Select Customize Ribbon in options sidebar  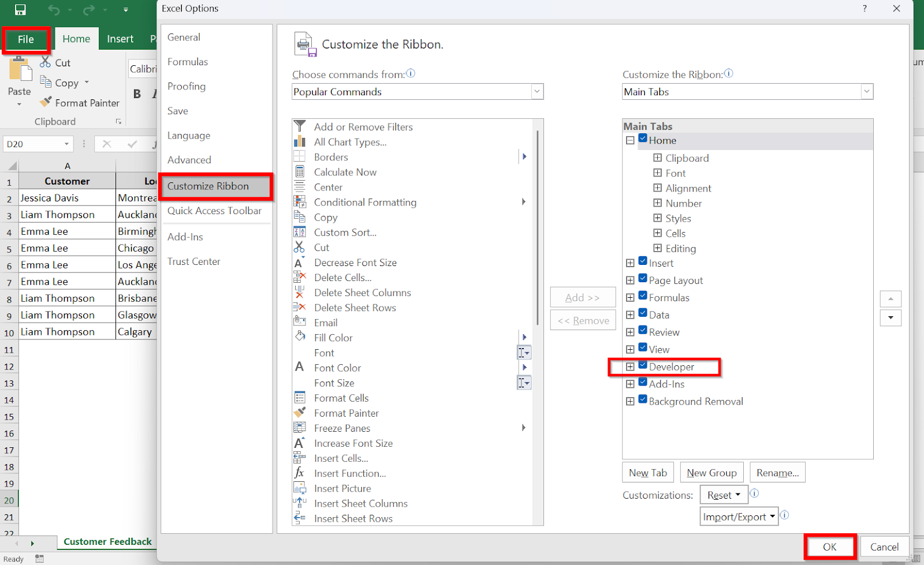215,186
